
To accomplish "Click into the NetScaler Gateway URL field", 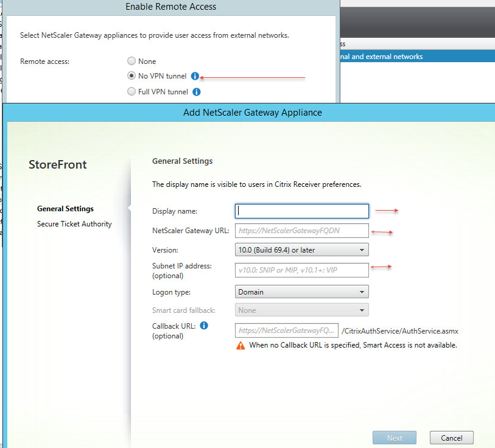I will (x=302, y=231).
